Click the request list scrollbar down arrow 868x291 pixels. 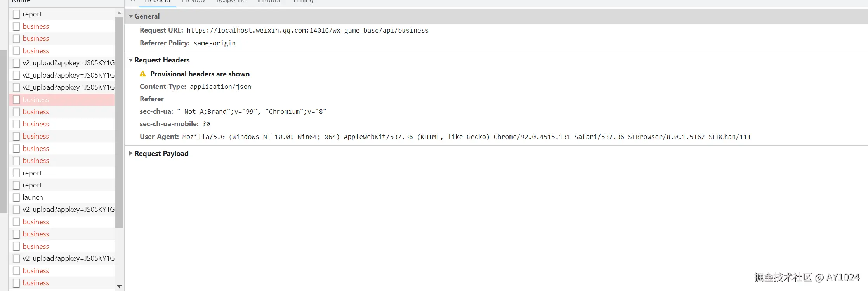click(x=119, y=286)
